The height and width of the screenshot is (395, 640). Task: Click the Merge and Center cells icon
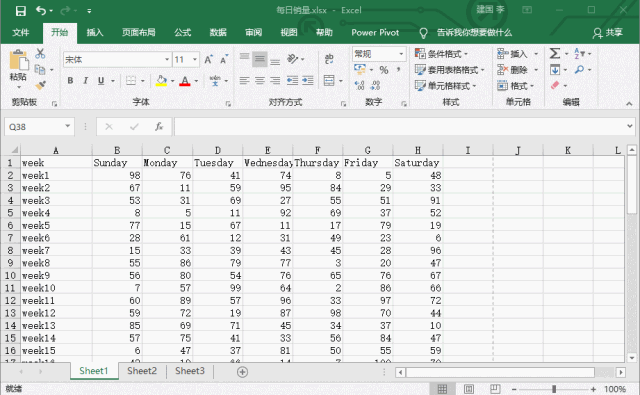[x=329, y=80]
